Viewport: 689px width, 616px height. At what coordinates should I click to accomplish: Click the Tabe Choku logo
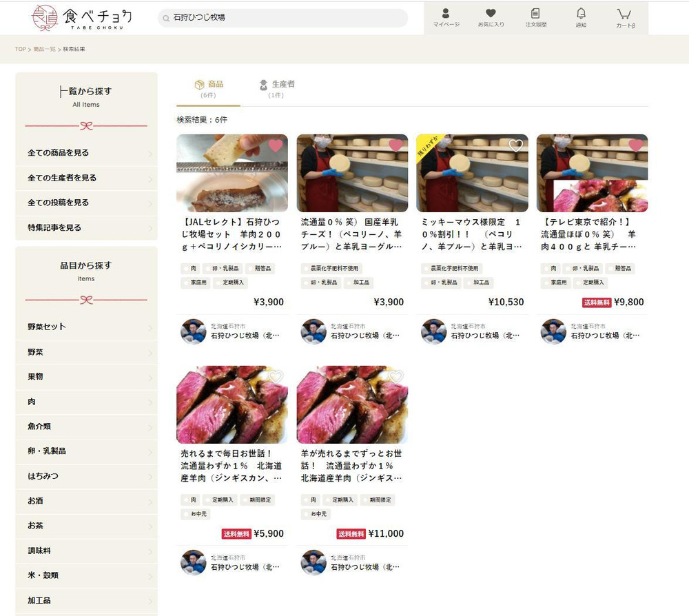[82, 18]
